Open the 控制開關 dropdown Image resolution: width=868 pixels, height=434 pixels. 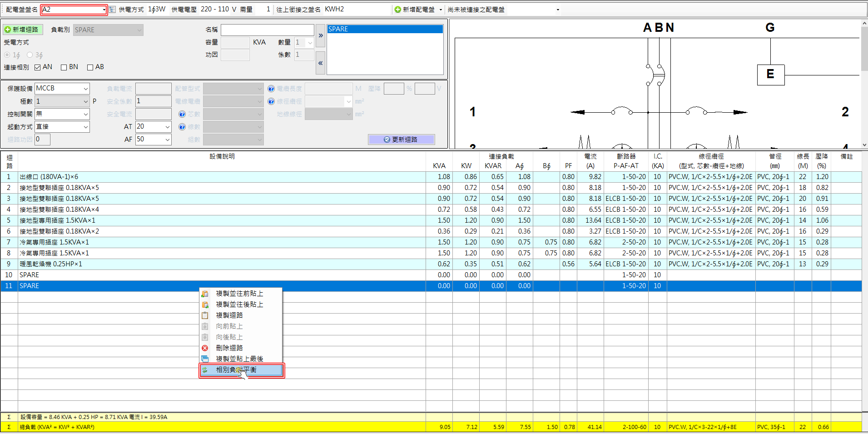coord(85,114)
